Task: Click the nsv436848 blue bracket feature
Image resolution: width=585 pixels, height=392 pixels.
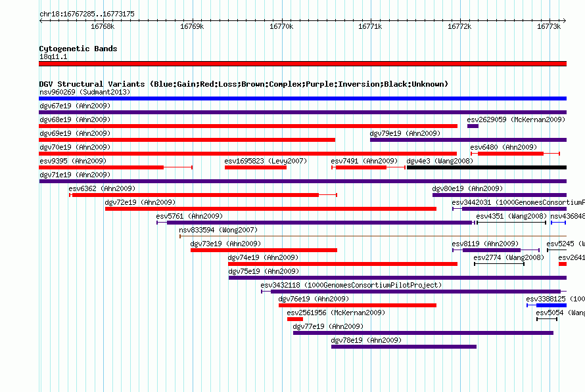Action: coord(559,223)
